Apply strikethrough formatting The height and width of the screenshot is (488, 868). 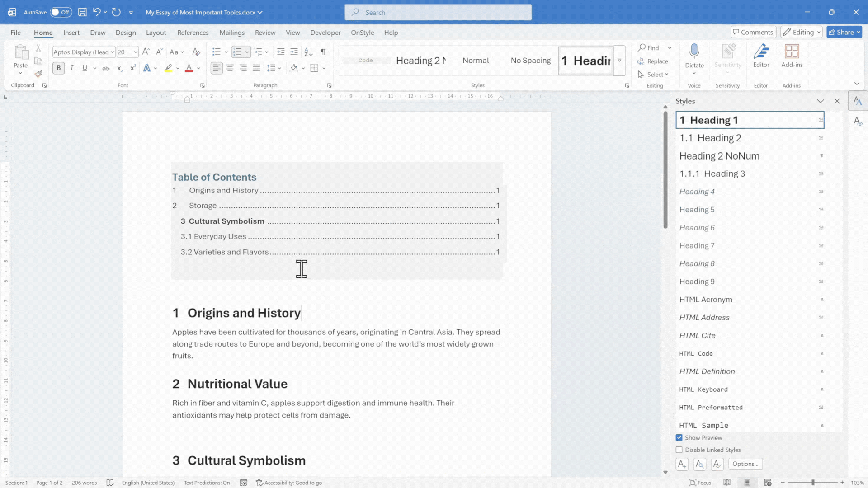pos(106,68)
